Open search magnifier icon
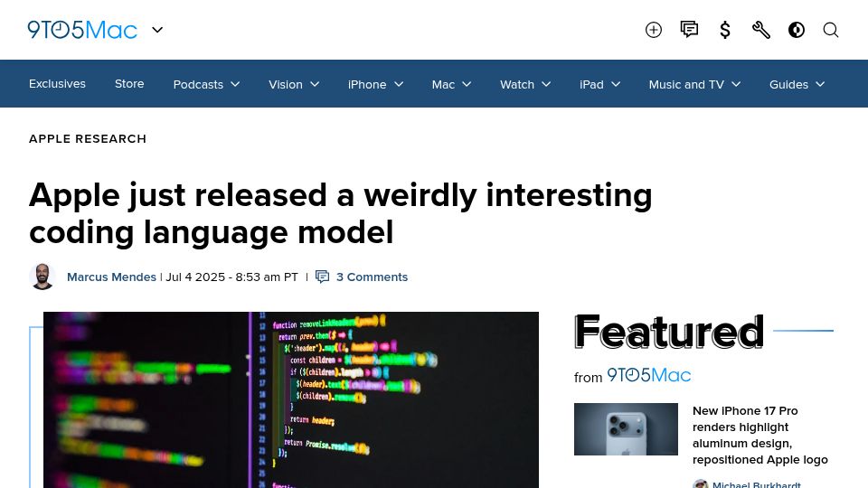The height and width of the screenshot is (488, 868). (830, 30)
